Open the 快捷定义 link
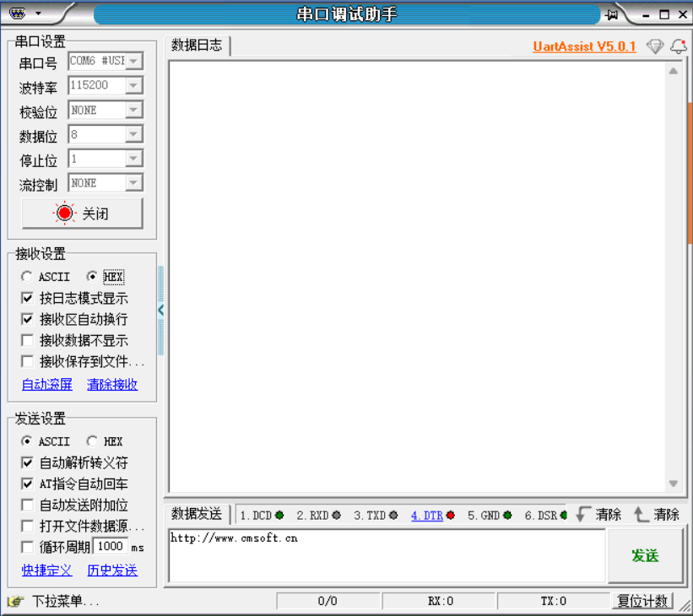Viewport: 693px width, 616px height. pyautogui.click(x=47, y=570)
